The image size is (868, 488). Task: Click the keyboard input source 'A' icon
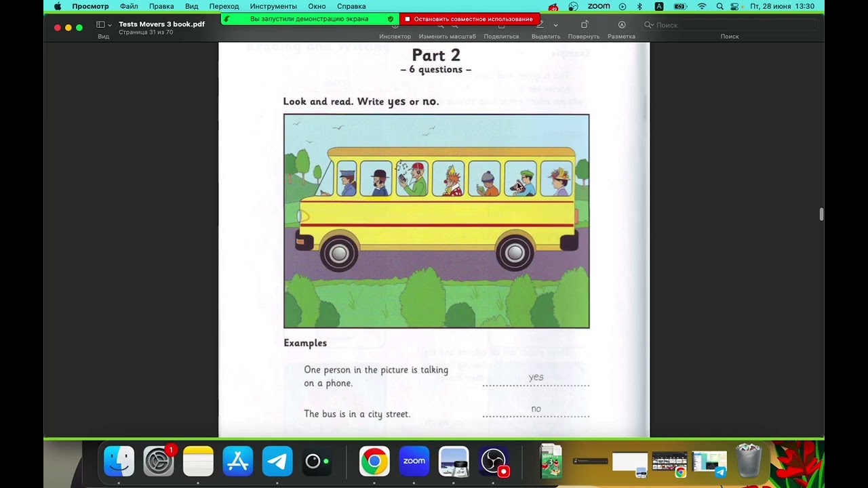point(659,6)
